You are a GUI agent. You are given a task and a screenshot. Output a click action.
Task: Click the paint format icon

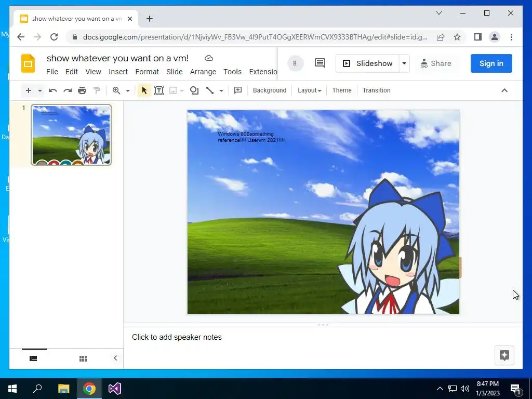[97, 90]
